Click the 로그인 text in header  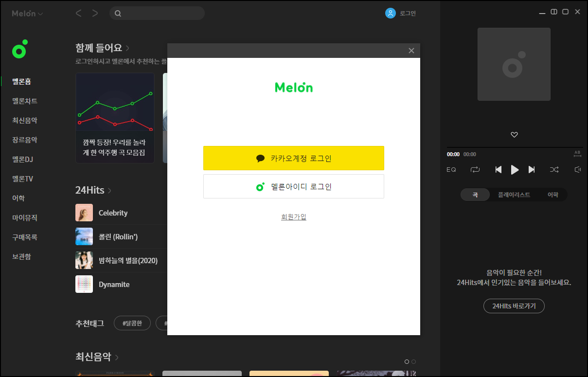click(x=408, y=14)
